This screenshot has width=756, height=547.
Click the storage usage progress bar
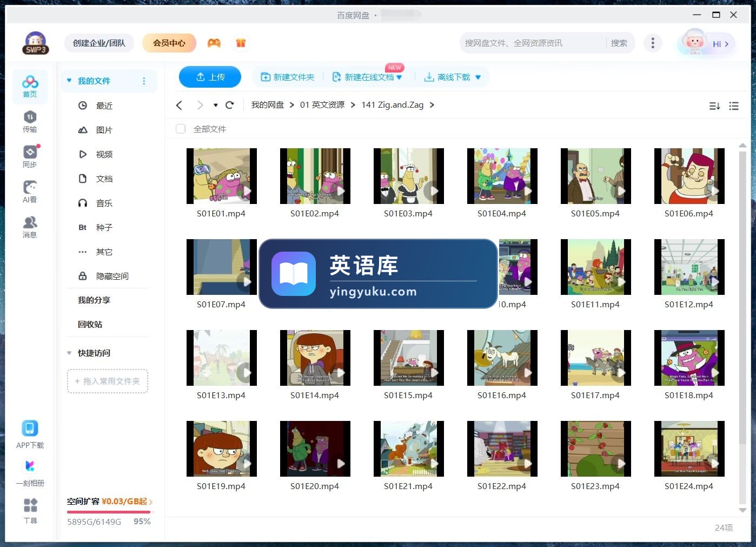point(111,511)
